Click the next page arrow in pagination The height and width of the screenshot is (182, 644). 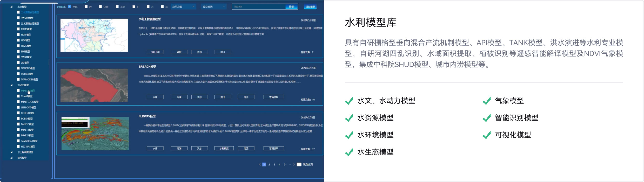(294, 164)
